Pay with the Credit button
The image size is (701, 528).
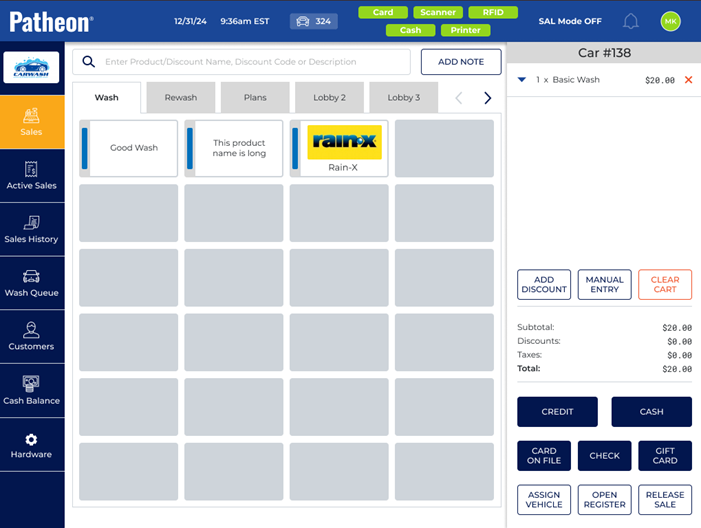pos(557,411)
